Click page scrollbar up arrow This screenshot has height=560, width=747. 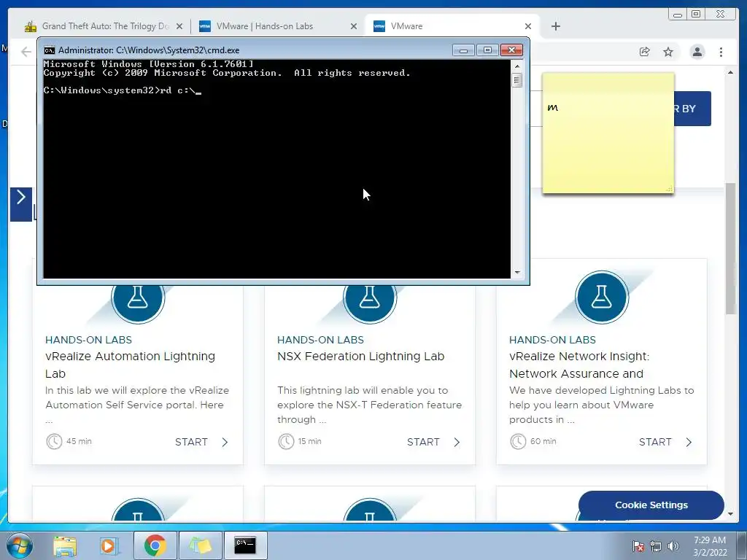(x=730, y=72)
